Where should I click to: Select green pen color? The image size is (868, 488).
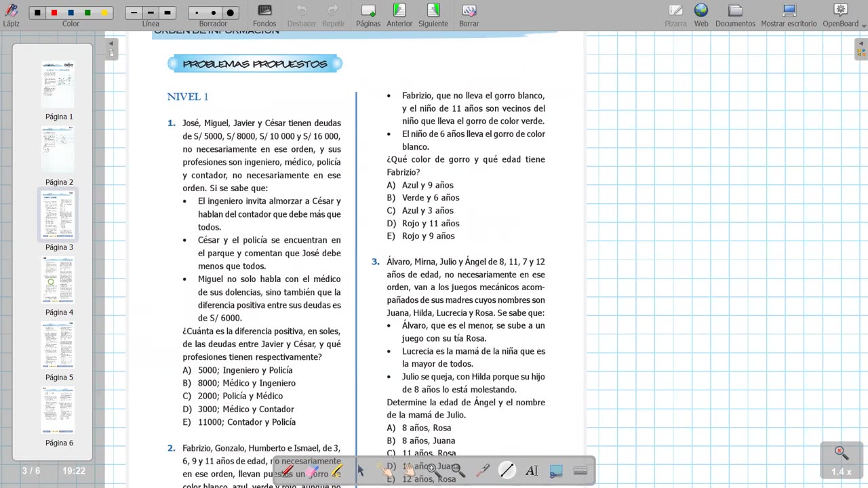pyautogui.click(x=87, y=13)
